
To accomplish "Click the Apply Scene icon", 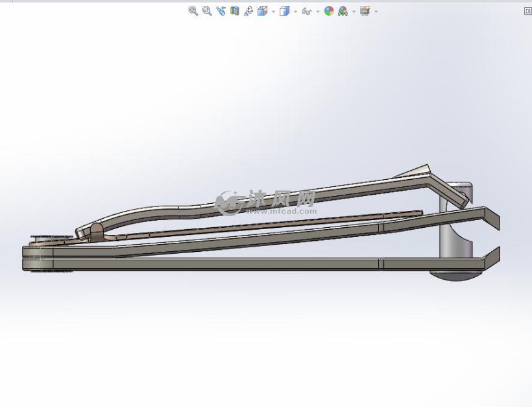I will click(342, 11).
